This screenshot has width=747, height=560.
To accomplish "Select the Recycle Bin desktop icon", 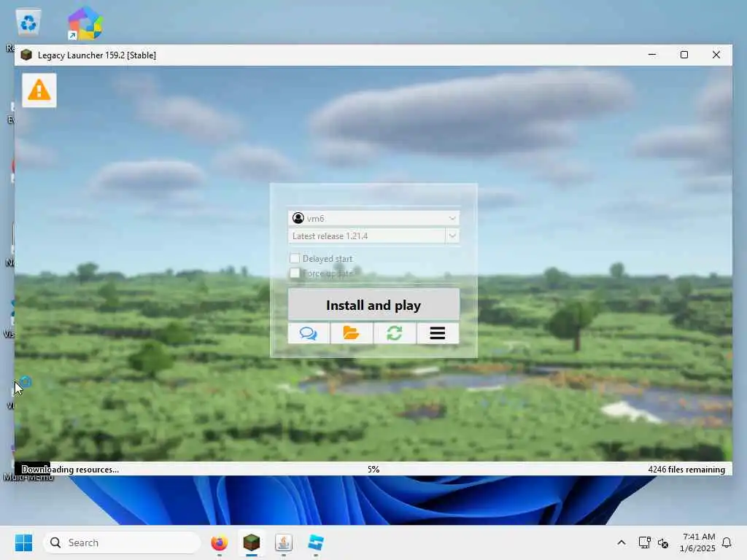I will pos(28,23).
